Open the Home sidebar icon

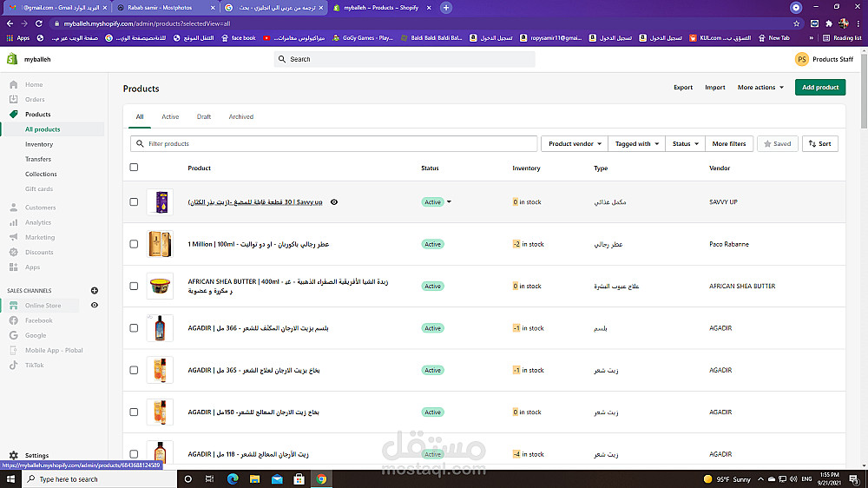pyautogui.click(x=14, y=85)
